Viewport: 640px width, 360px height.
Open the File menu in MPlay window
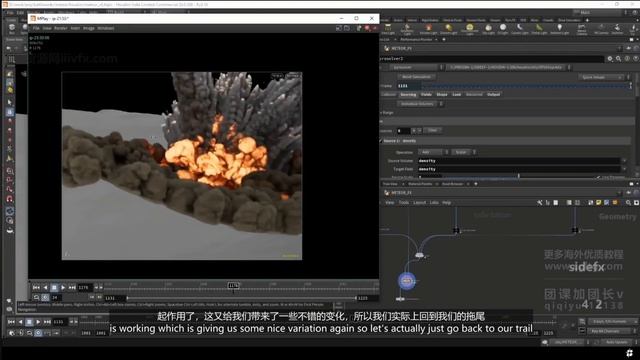click(x=36, y=28)
